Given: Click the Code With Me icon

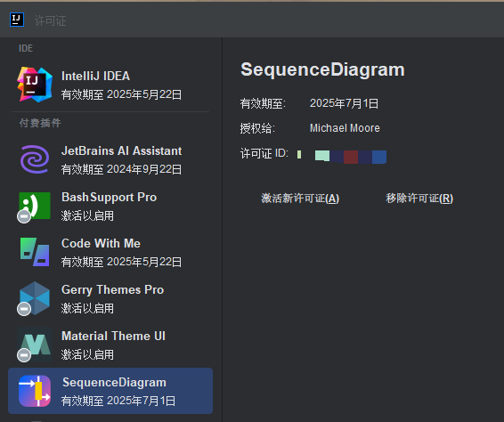Looking at the screenshot, I should pos(35,252).
